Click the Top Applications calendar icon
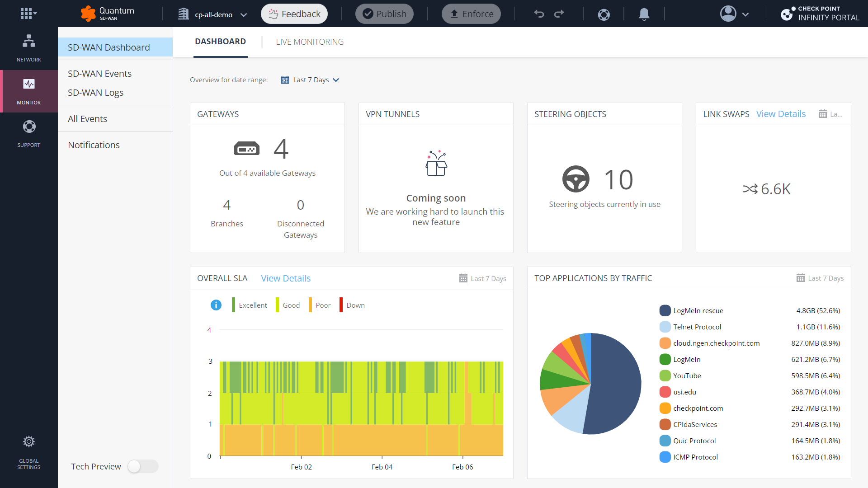868x488 pixels. pos(800,278)
